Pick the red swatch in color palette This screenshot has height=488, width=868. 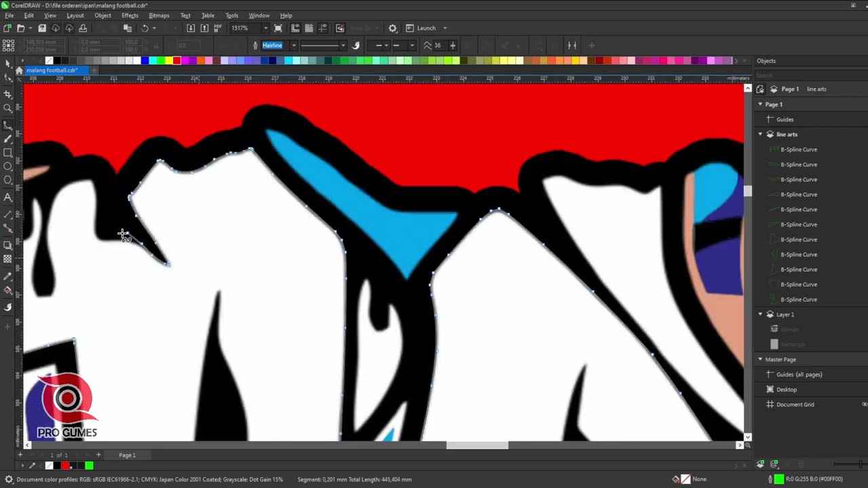(177, 60)
